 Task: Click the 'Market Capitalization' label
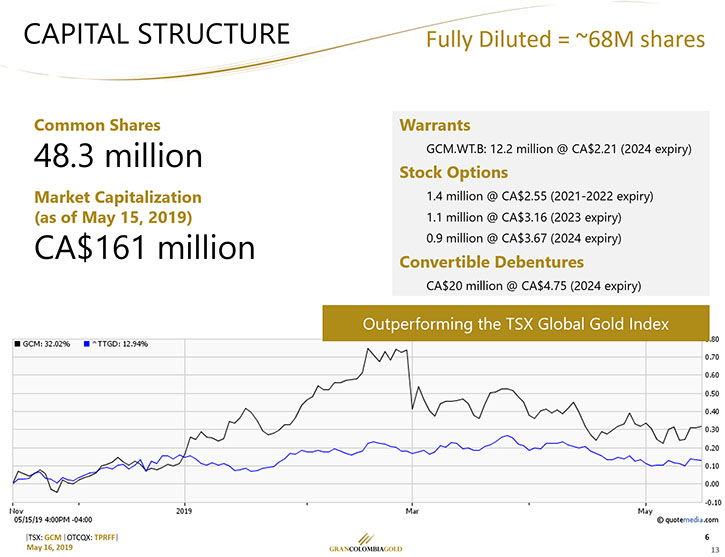click(x=118, y=197)
